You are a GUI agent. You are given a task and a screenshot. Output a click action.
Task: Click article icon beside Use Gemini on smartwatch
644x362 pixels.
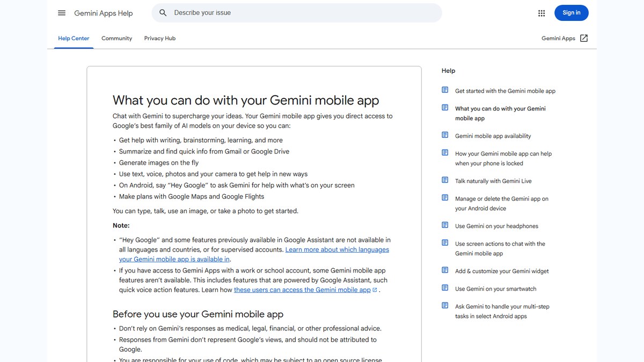[x=445, y=288]
